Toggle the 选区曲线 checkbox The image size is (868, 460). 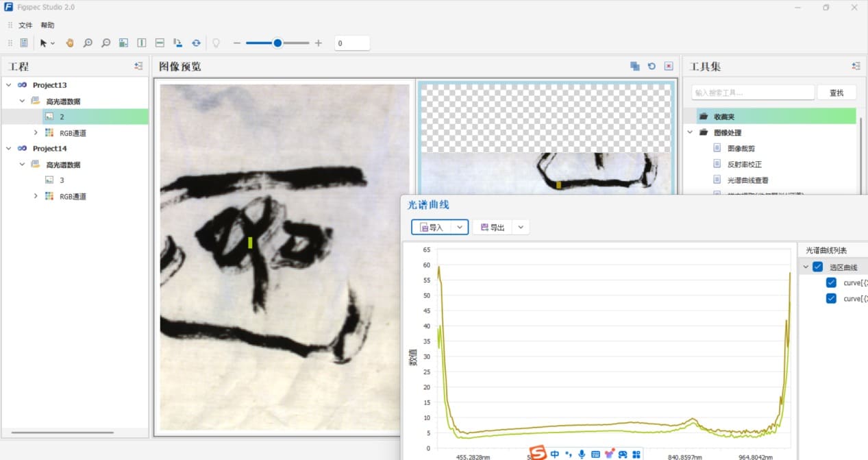(817, 267)
